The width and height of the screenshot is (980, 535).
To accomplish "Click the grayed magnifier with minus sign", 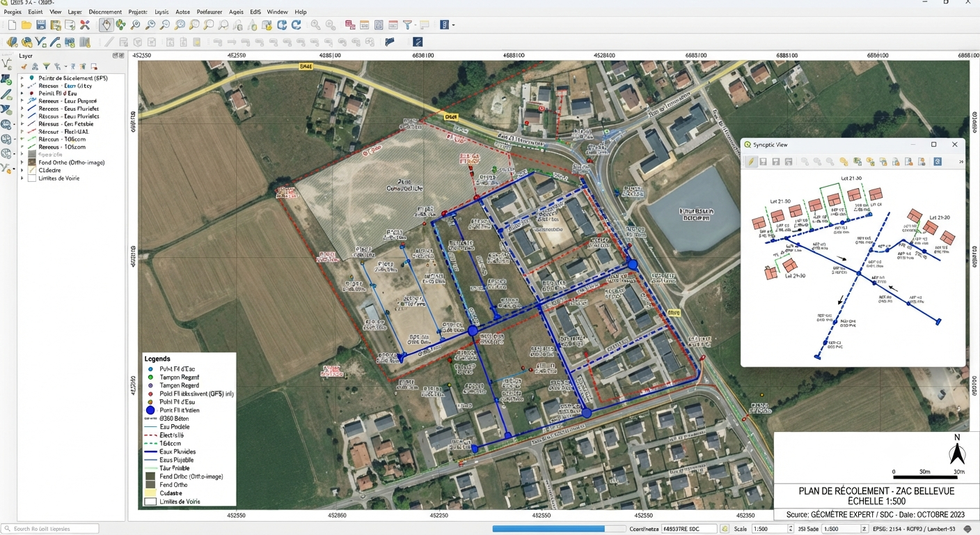I will coord(331,25).
